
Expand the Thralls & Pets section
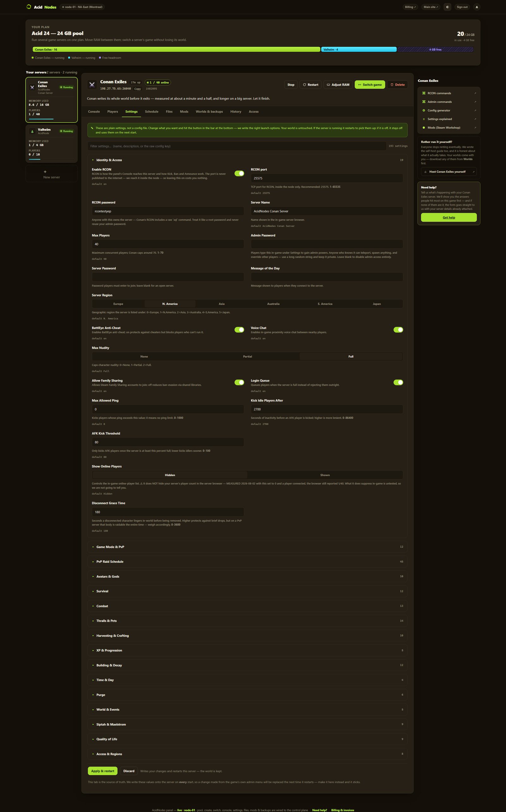coord(247,621)
